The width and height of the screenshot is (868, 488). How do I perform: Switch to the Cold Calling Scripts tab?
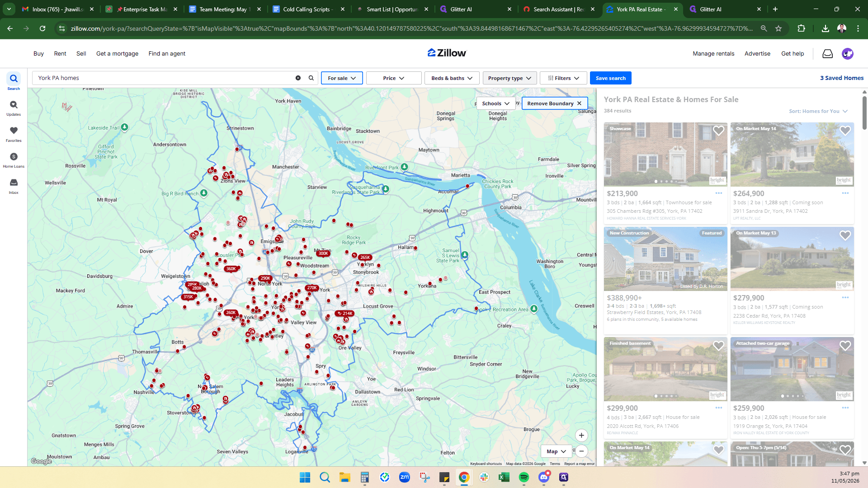pyautogui.click(x=307, y=9)
